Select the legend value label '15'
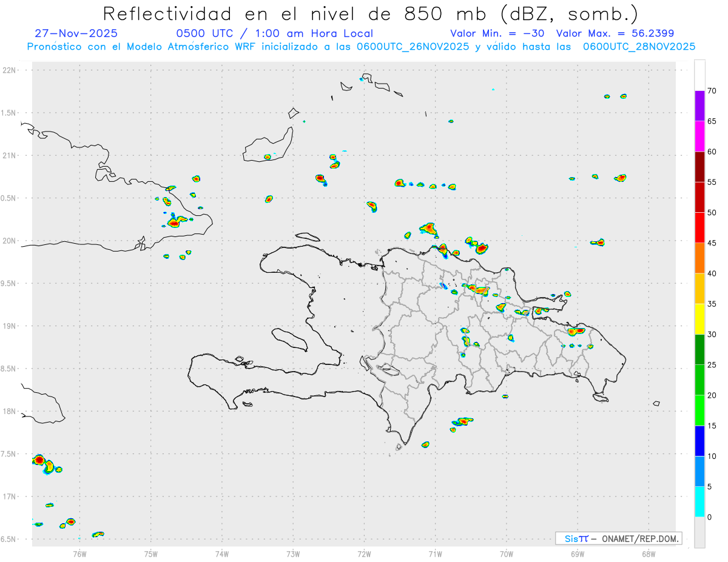The width and height of the screenshot is (728, 562). (x=712, y=426)
